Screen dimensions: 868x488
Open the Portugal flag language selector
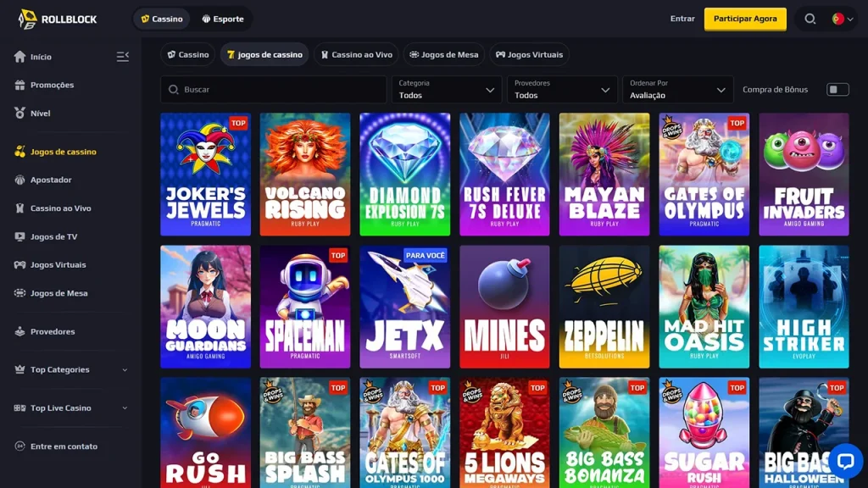tap(843, 19)
